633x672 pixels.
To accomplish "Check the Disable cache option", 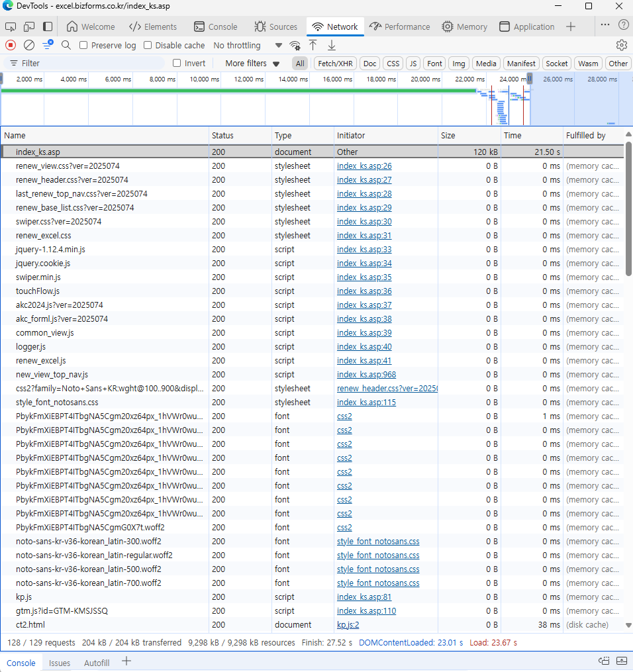I will point(148,46).
